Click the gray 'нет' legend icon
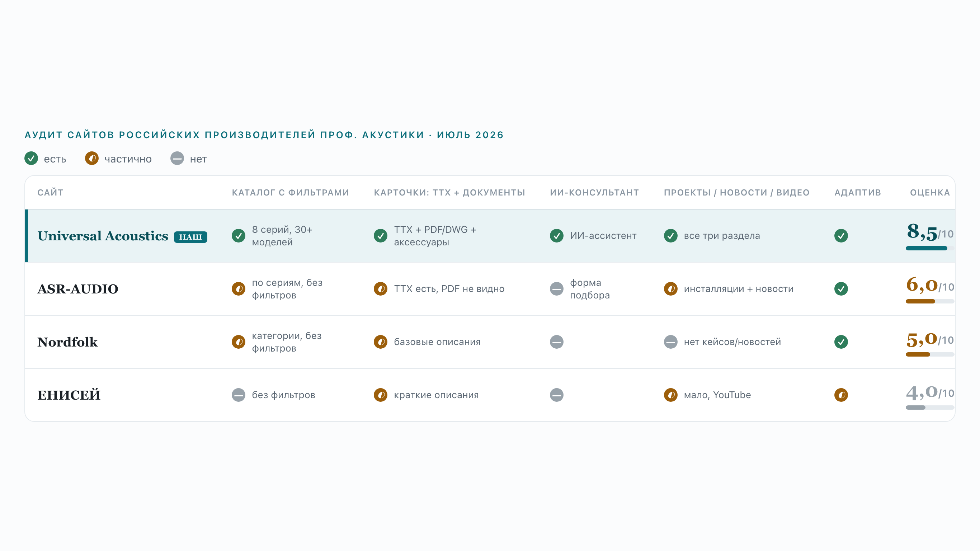Screen dimensions: 980x551 coord(177,158)
